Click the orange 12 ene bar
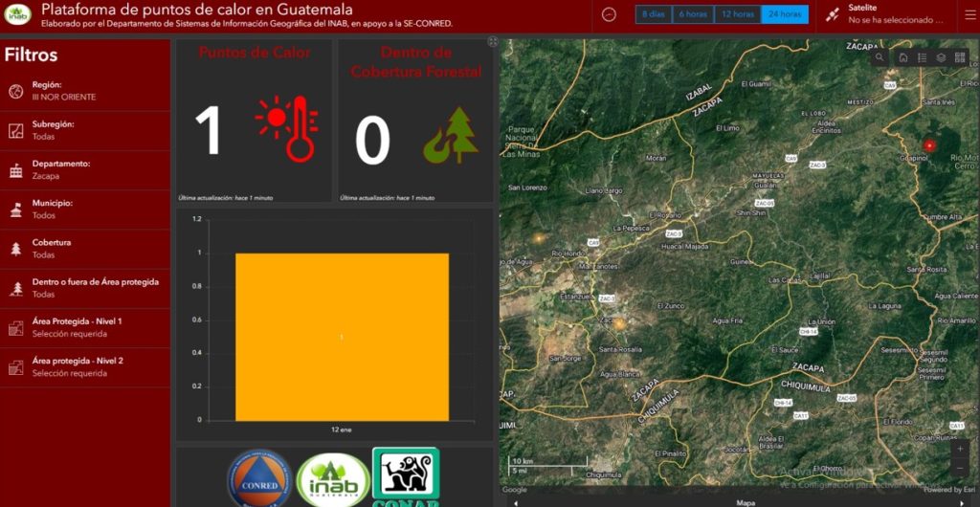The image size is (980, 507). point(342,336)
